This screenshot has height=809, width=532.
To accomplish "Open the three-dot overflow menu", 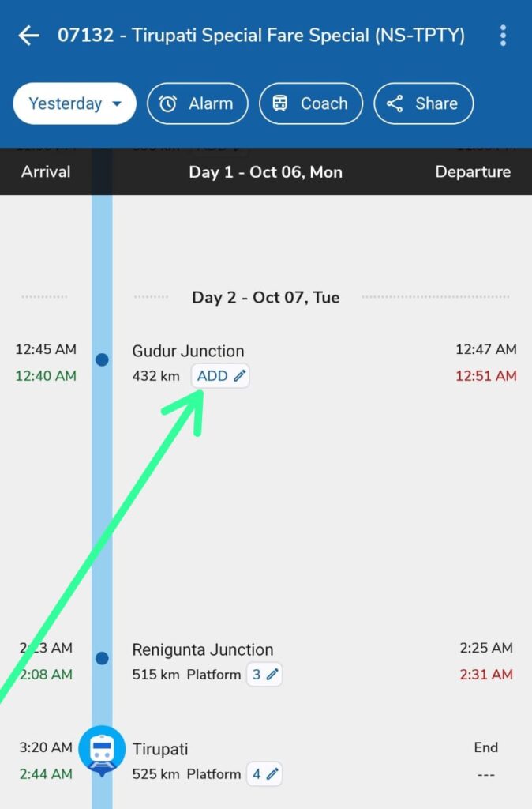I will click(x=503, y=36).
